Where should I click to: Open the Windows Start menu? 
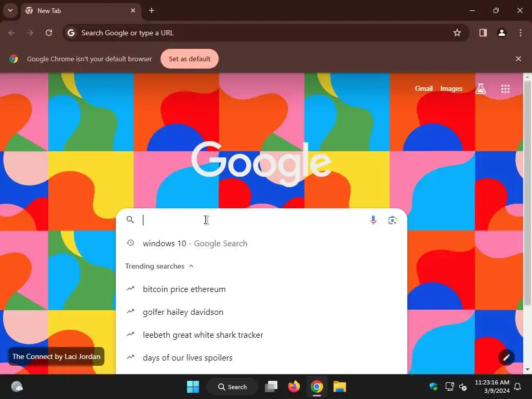coord(193,387)
